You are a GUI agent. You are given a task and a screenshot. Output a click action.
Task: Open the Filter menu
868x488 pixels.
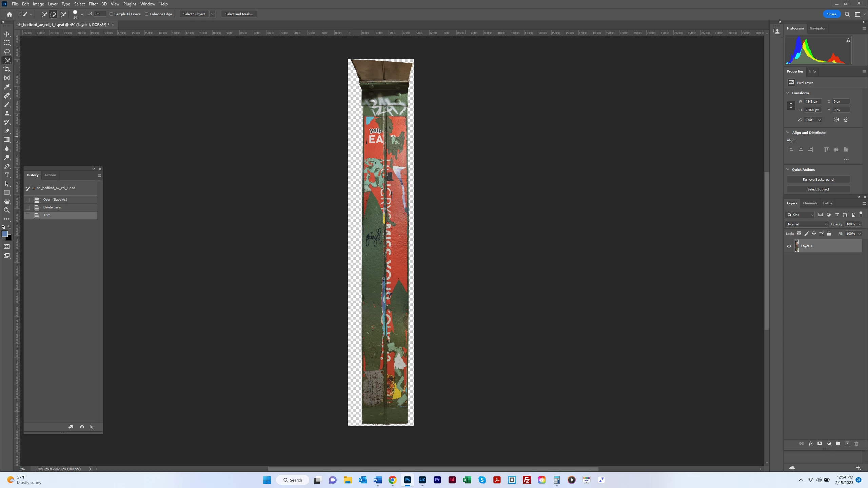click(93, 4)
